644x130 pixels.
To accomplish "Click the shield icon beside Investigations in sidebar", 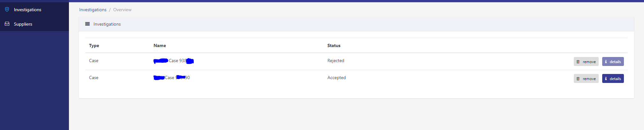I will pos(7,9).
